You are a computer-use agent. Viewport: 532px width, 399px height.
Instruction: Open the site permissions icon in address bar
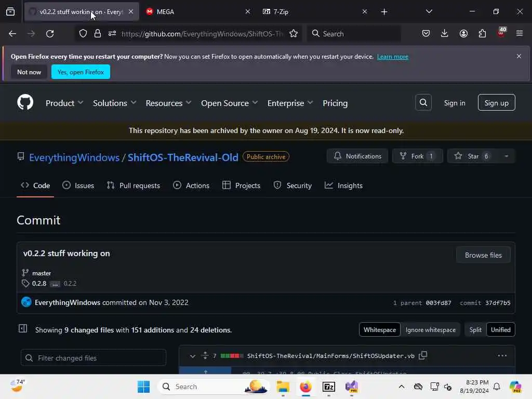(112, 34)
